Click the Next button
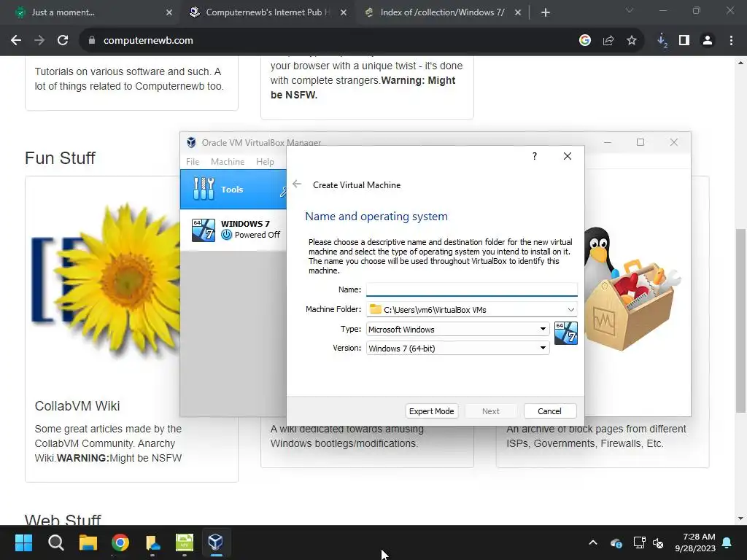 (491, 411)
